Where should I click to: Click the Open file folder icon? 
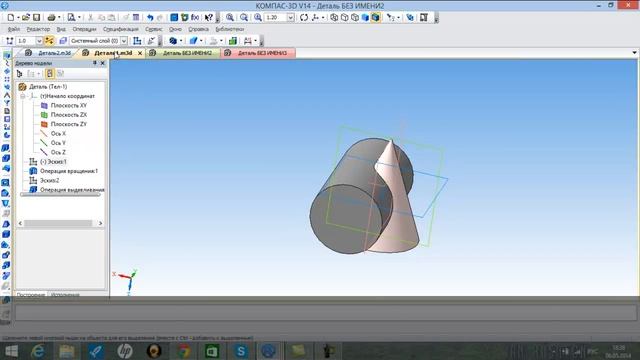pos(26,18)
